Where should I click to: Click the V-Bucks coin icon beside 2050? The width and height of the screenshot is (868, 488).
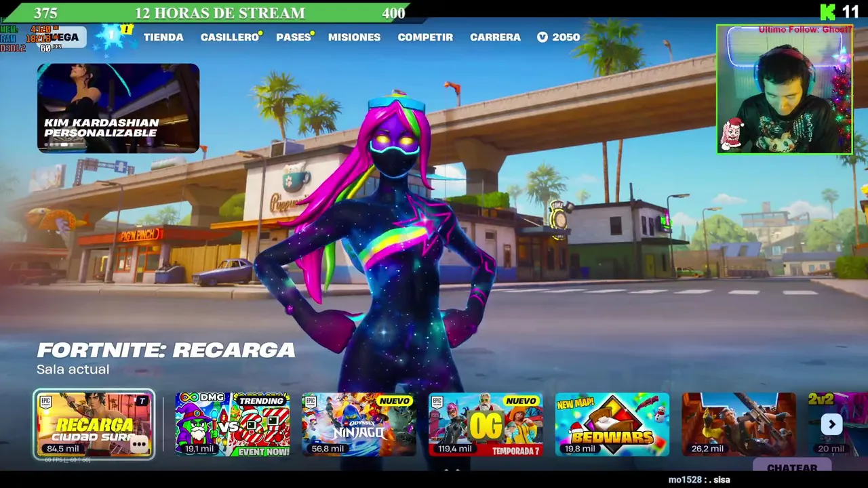point(542,37)
